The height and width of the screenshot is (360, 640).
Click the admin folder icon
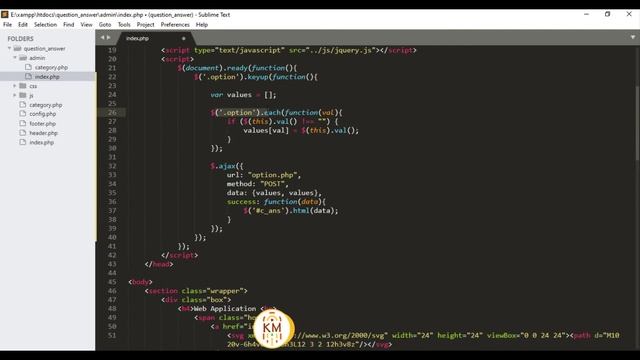point(23,58)
